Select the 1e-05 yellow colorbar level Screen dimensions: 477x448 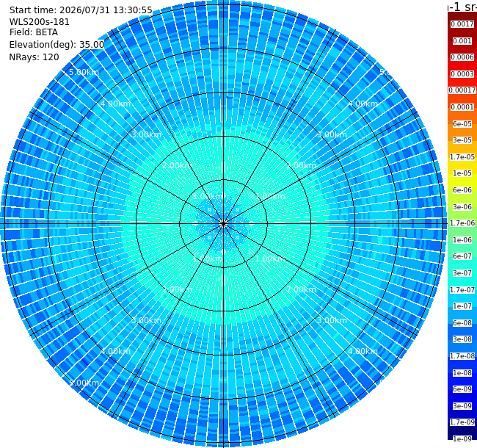click(x=462, y=173)
